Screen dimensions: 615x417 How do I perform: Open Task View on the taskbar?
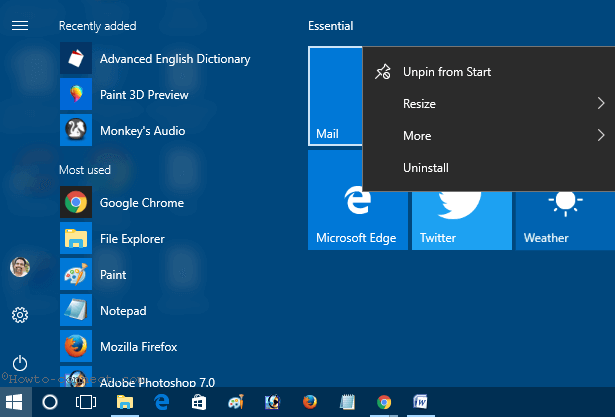pos(86,402)
